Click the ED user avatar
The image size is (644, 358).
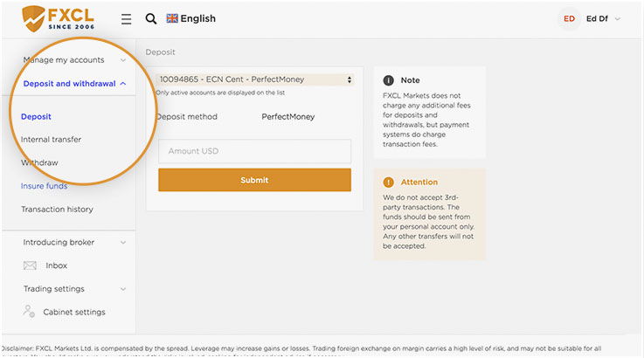pyautogui.click(x=569, y=18)
